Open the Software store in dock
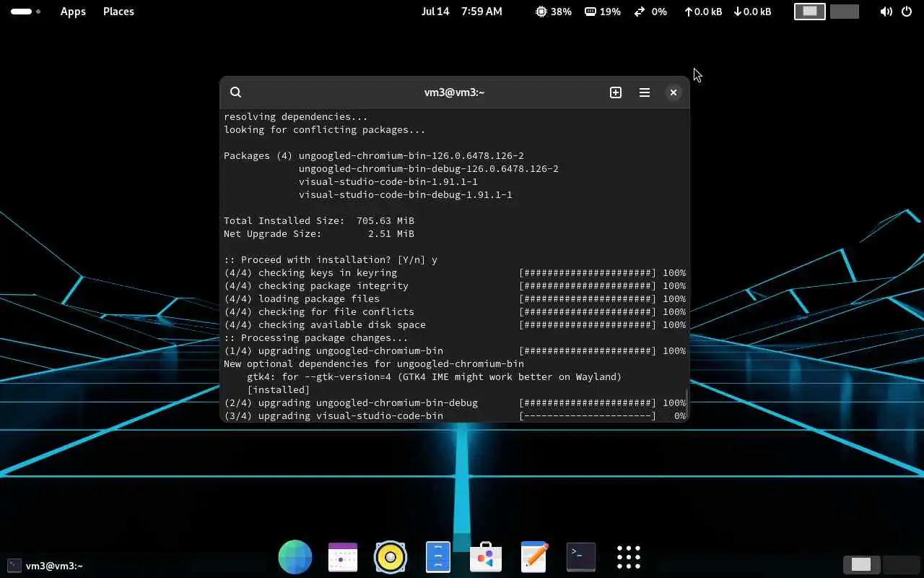The width and height of the screenshot is (924, 578). coord(486,557)
